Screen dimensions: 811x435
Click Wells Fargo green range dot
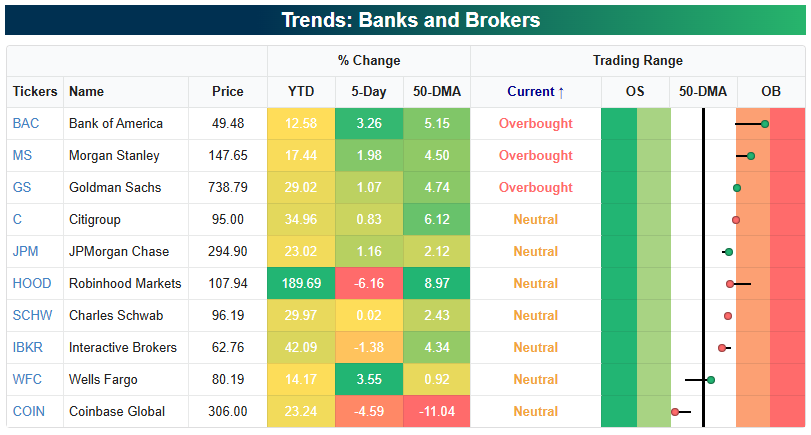pos(711,380)
